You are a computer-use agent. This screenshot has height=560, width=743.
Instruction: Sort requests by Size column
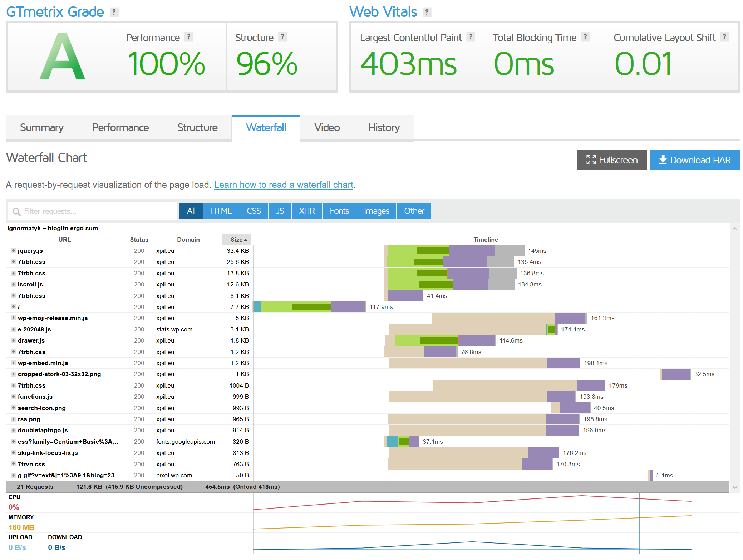[237, 240]
